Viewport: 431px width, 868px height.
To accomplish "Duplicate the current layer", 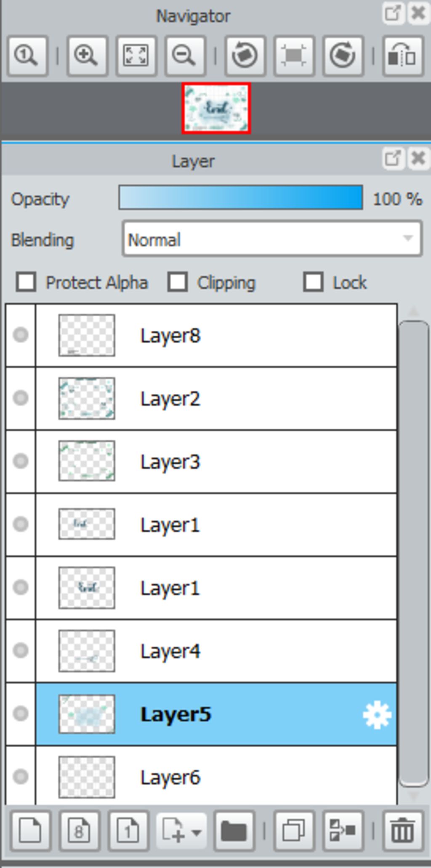I will 293,830.
